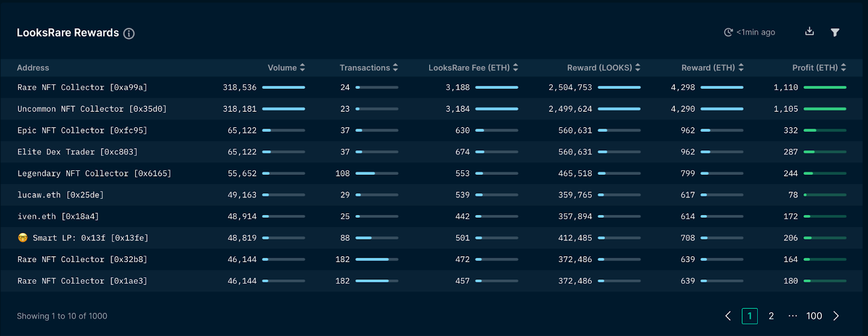
Task: Go to previous page with left chevron
Action: [x=728, y=316]
